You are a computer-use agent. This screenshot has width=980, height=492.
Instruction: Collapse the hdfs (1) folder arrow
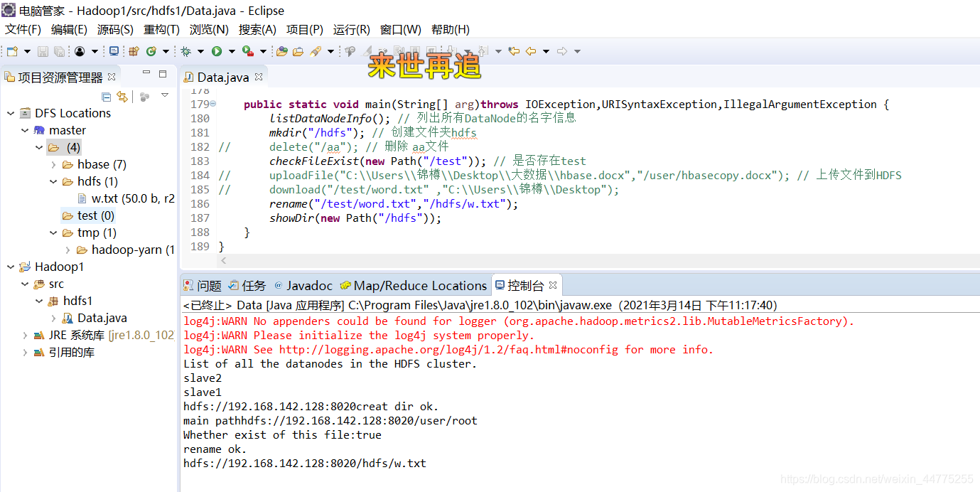53,181
